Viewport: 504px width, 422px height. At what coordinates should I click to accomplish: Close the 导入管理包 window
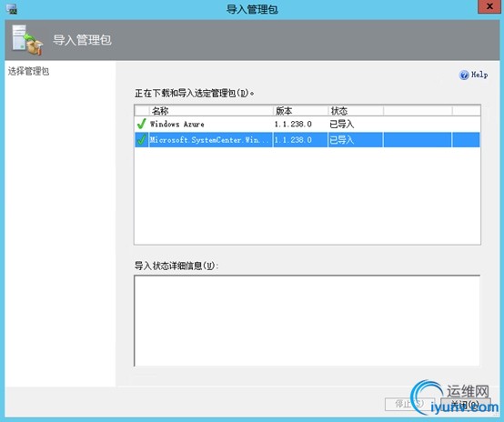(x=489, y=6)
